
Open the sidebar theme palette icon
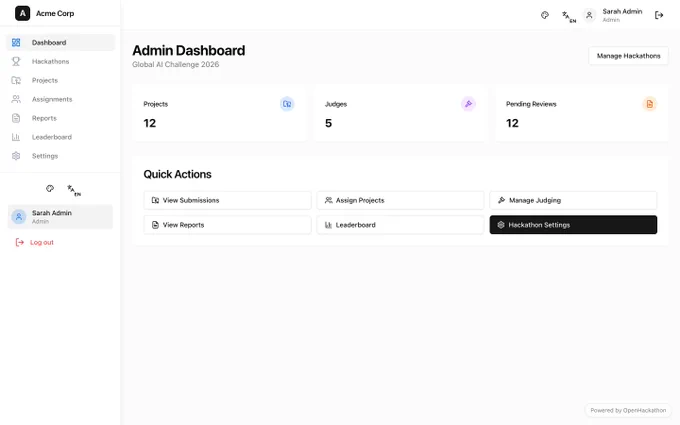(50, 188)
